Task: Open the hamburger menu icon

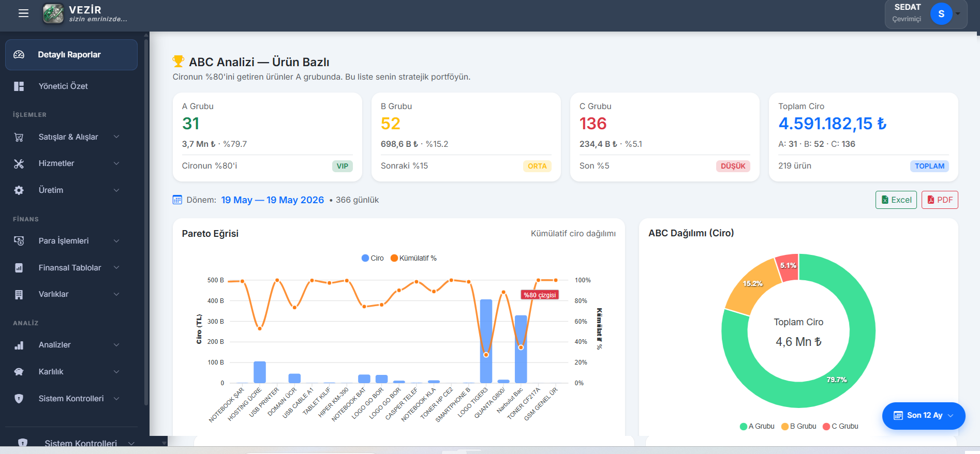Action: [x=23, y=13]
